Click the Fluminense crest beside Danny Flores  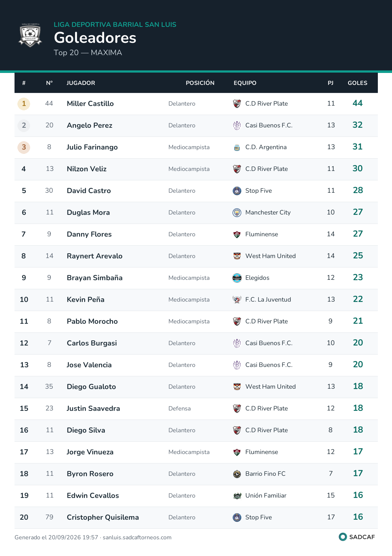point(237,234)
